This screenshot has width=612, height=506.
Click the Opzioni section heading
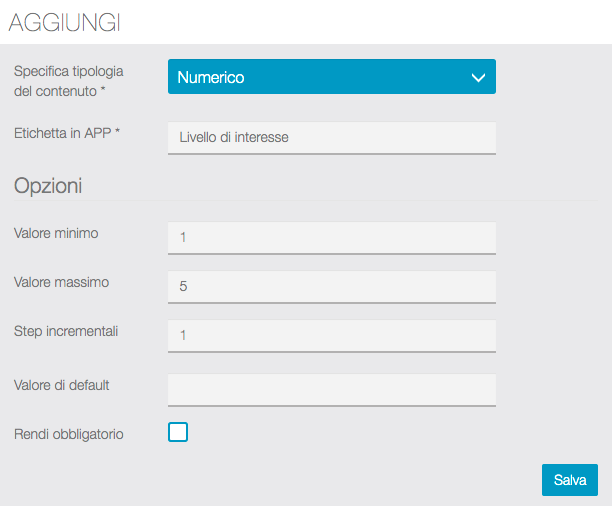[x=48, y=185]
